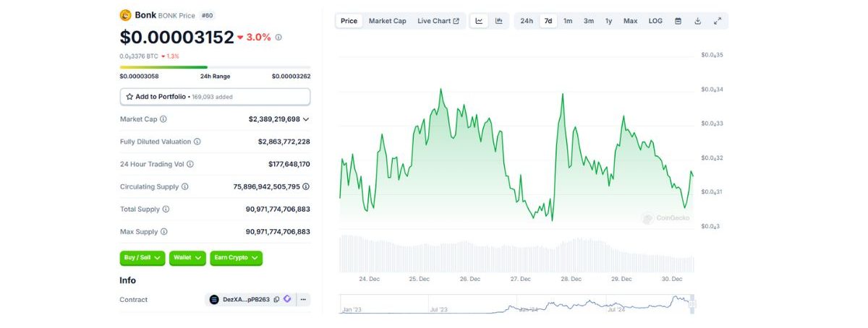Expand chart to fullscreen

(x=718, y=21)
